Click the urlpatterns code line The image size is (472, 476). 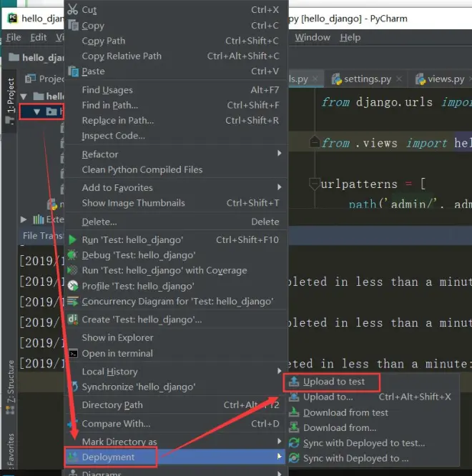[x=373, y=184]
